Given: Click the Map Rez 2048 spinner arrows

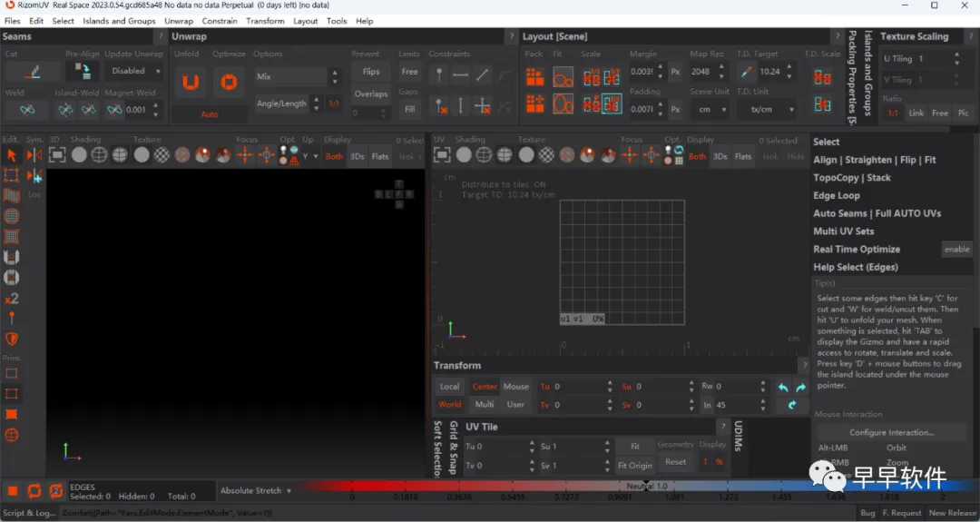Looking at the screenshot, I should [721, 72].
